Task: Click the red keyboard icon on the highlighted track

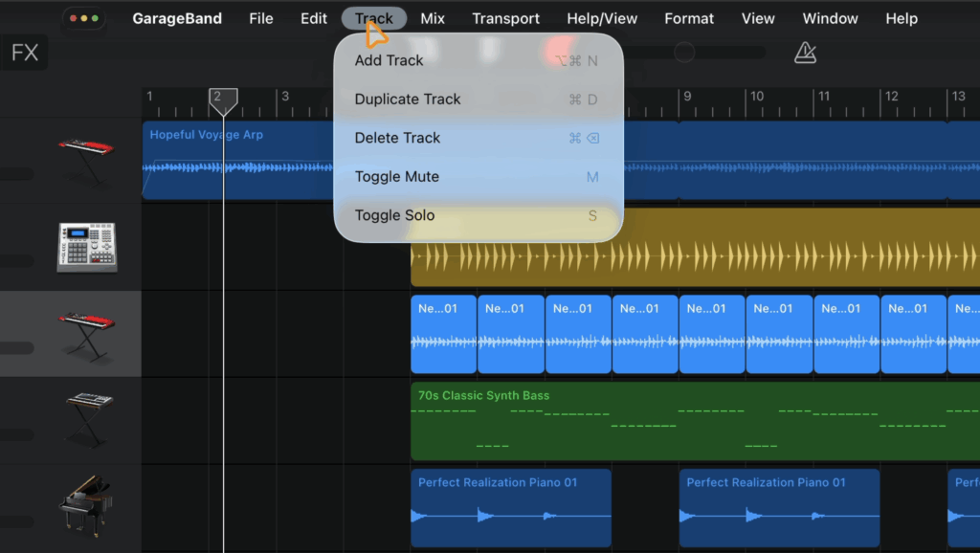Action: pos(86,333)
